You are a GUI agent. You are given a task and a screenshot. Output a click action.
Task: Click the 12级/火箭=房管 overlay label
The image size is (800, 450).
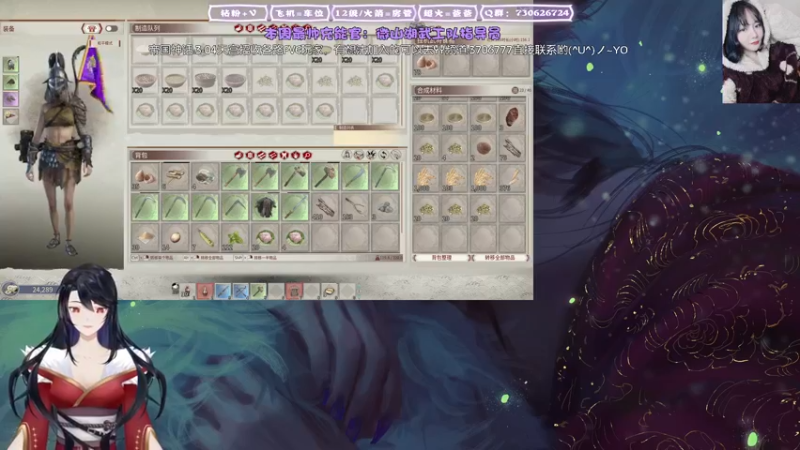click(x=373, y=13)
